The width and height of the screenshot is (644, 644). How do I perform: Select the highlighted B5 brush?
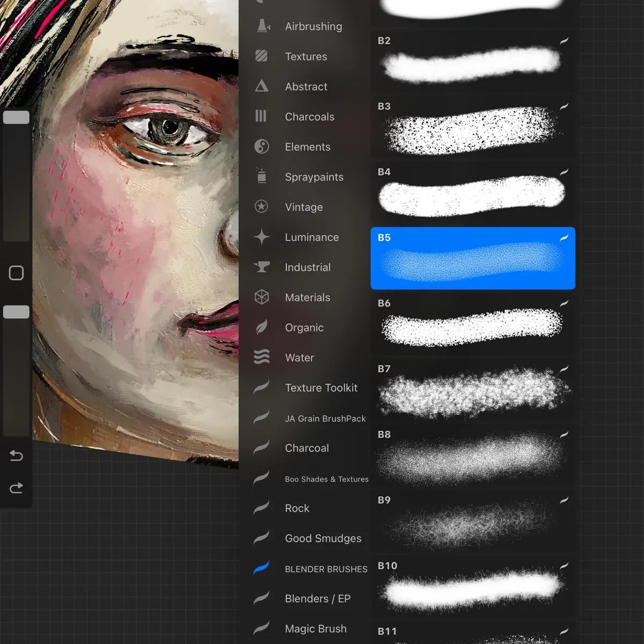(472, 259)
